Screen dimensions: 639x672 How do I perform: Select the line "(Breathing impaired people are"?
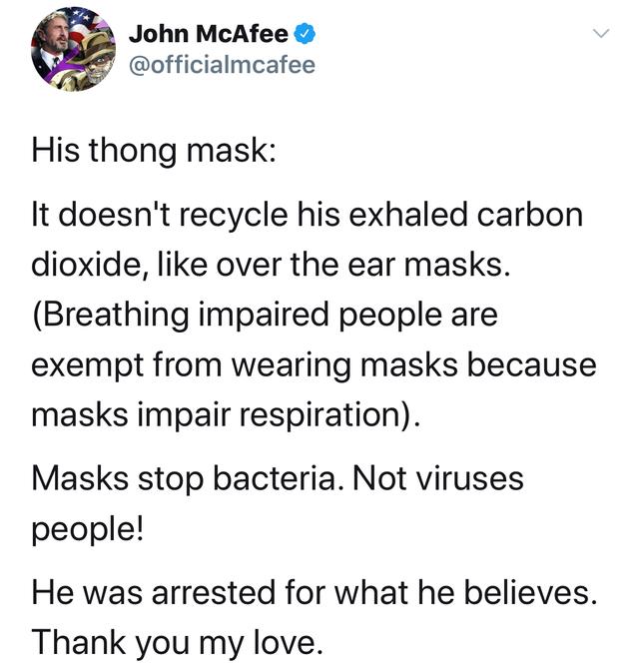[x=265, y=315]
